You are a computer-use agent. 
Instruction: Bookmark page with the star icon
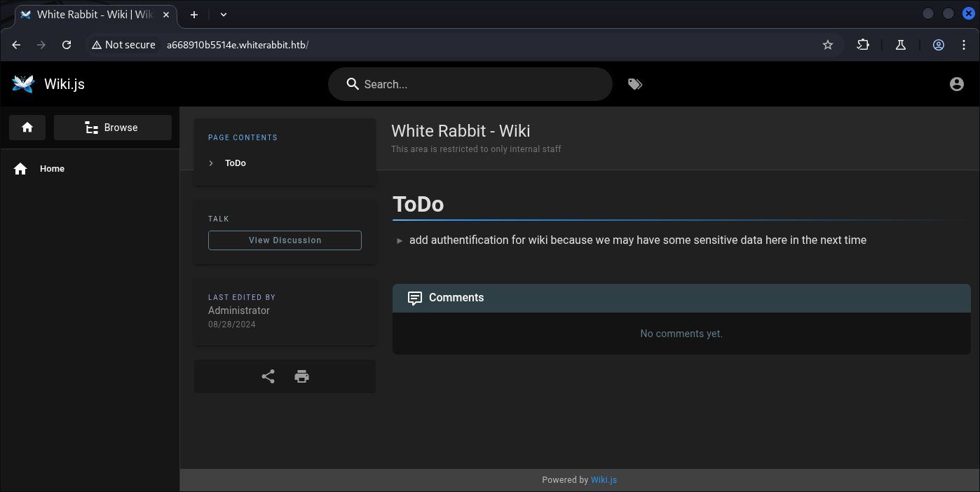tap(827, 45)
